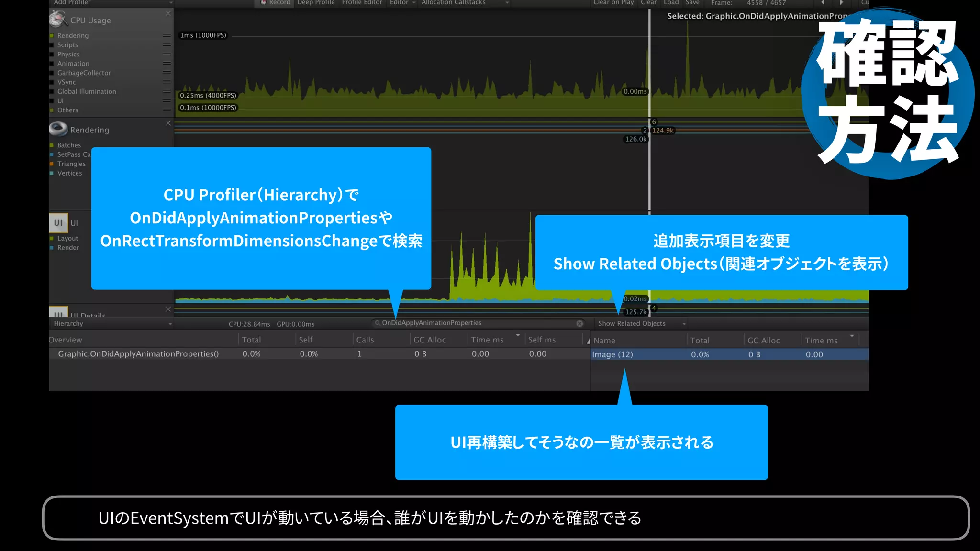Viewport: 980px width, 551px height.
Task: Grab the Physics row reorder handle
Action: (167, 54)
